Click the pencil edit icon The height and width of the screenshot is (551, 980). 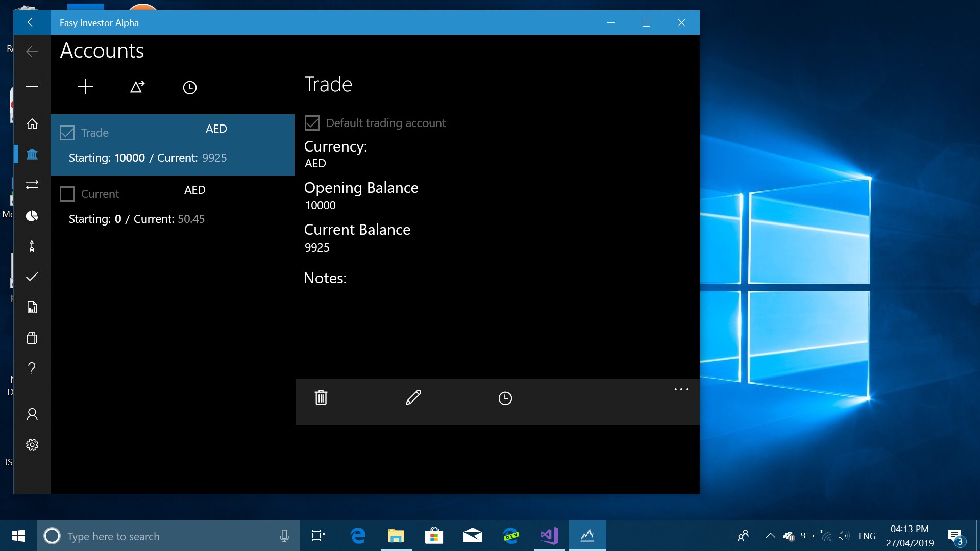tap(413, 397)
